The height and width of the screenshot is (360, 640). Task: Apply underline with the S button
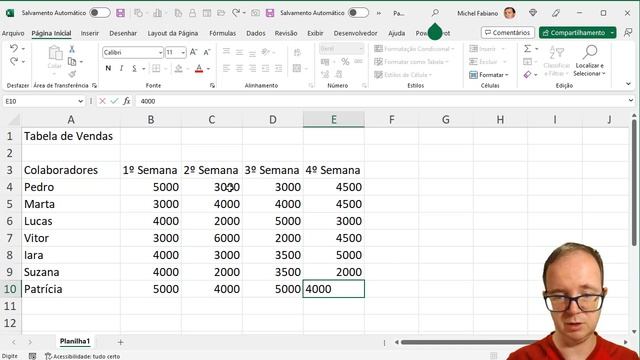pyautogui.click(x=134, y=68)
